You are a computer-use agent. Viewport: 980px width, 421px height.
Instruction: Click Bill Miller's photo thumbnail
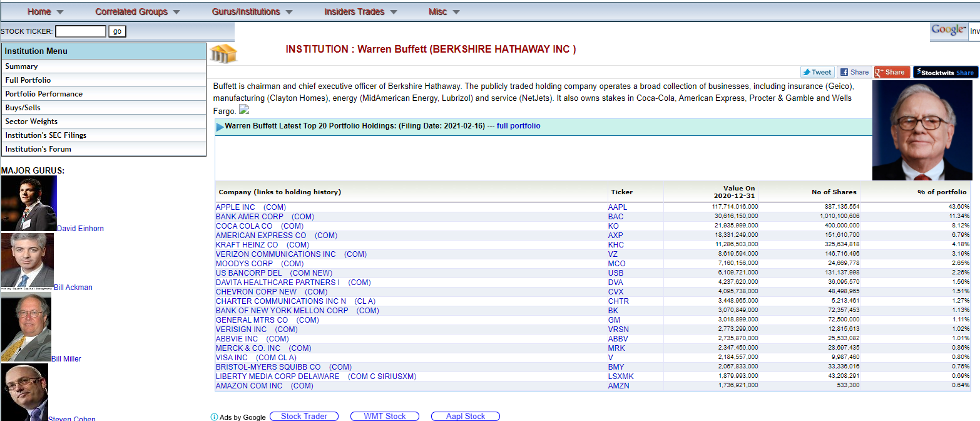pos(26,326)
